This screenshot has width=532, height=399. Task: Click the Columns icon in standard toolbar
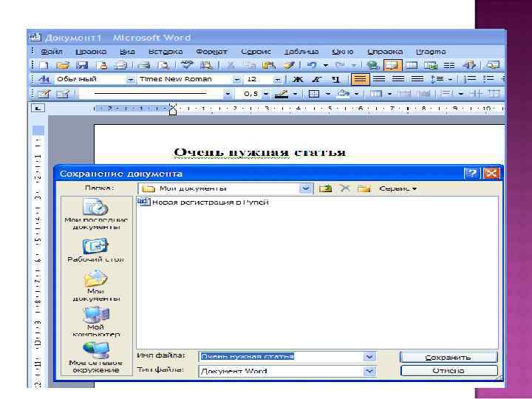point(449,65)
